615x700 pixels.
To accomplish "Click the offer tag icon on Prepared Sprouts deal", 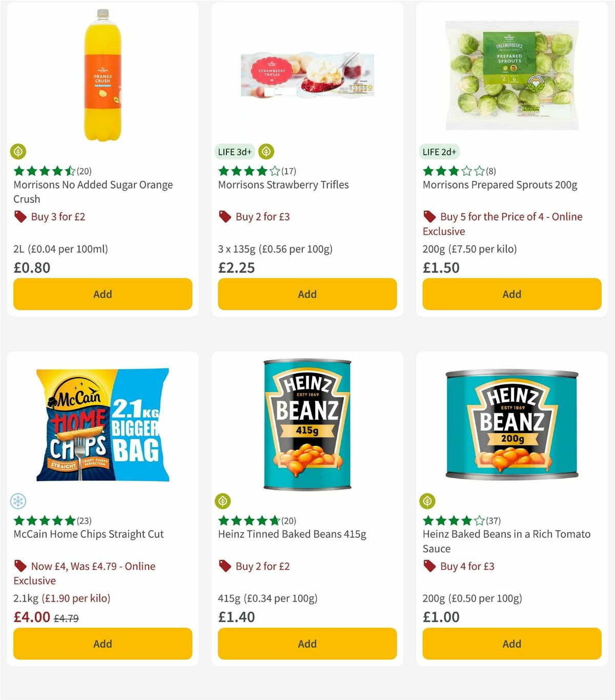I will click(429, 216).
